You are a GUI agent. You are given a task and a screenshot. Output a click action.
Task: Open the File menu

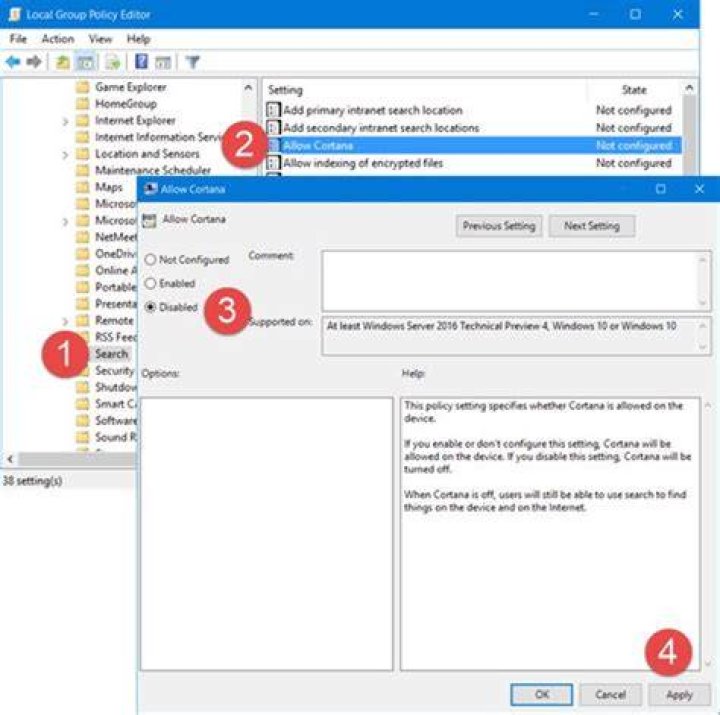coord(18,39)
